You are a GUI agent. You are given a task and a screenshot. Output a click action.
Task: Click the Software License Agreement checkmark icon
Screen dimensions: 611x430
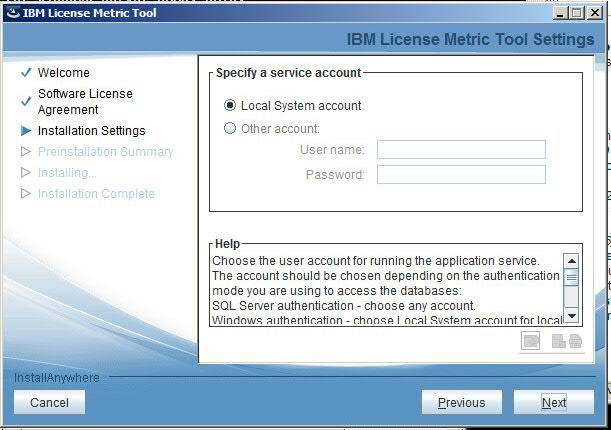[x=26, y=101]
